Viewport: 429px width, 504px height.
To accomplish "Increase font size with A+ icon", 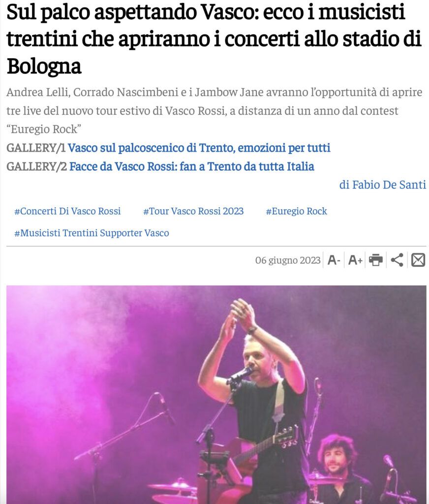I will point(355,260).
